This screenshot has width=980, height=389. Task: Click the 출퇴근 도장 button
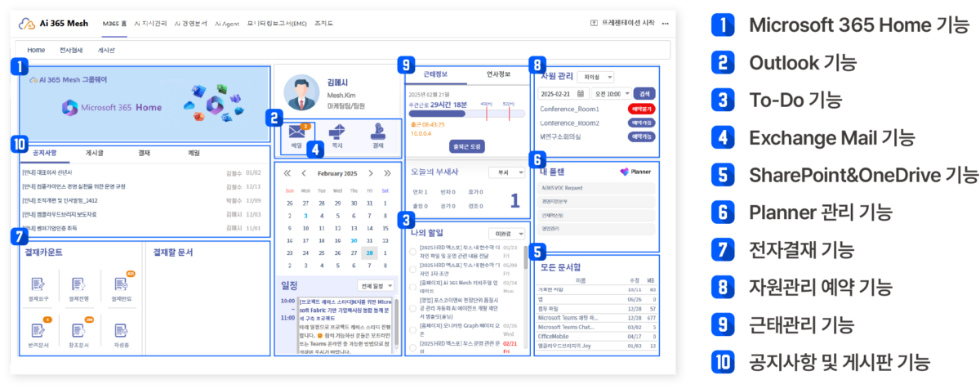[466, 145]
